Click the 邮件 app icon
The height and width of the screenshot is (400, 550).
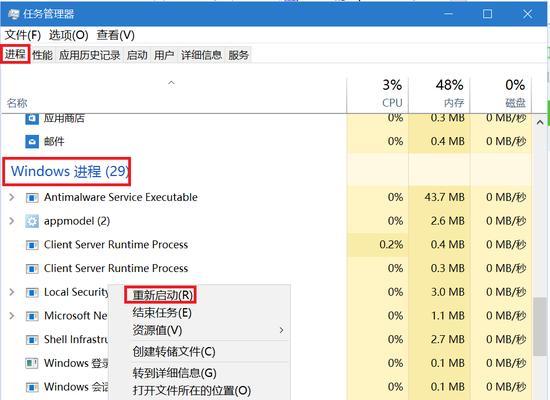[32, 141]
